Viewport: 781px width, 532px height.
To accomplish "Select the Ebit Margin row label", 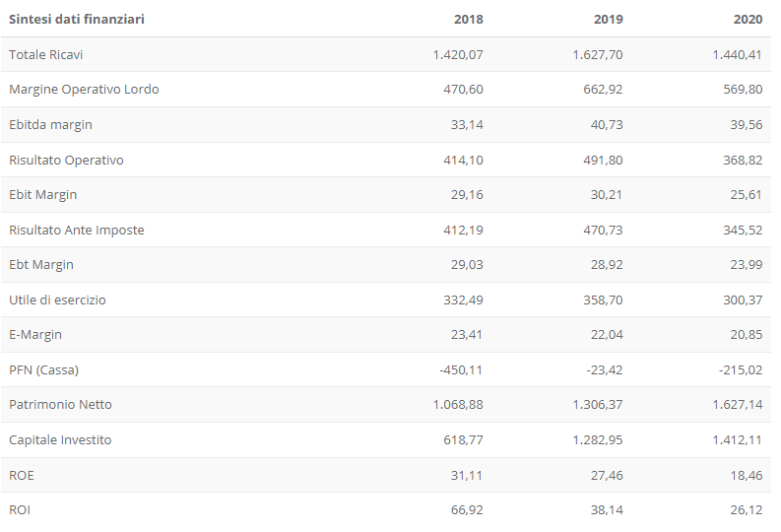I will tap(42, 195).
